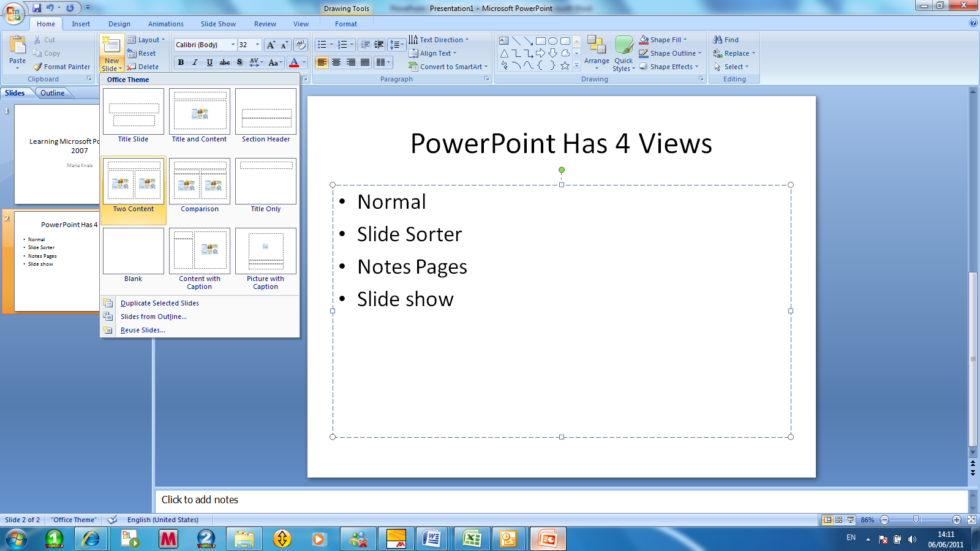The height and width of the screenshot is (551, 980).
Task: Click the Reset slide button
Action: coord(141,53)
